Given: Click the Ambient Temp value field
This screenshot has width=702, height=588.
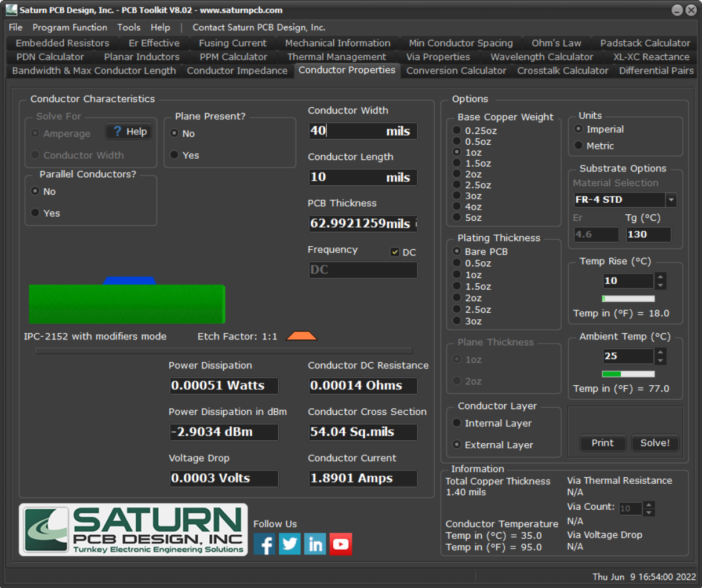Looking at the screenshot, I should (x=628, y=356).
